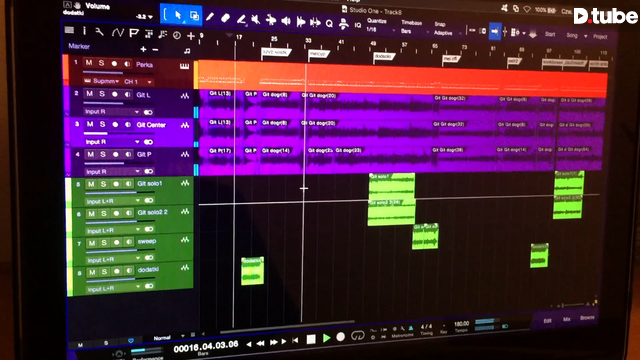Open the Start page tab
The image size is (640, 360).
pos(550,35)
